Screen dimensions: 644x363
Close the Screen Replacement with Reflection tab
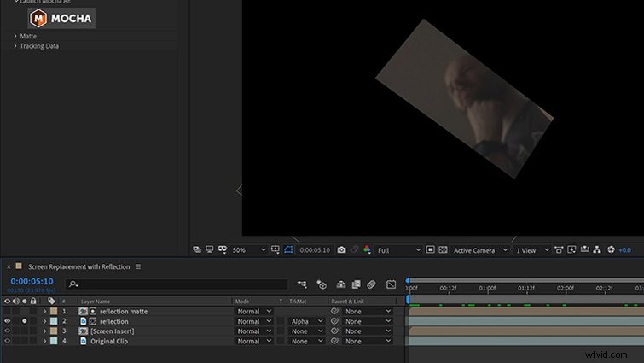(x=9, y=266)
